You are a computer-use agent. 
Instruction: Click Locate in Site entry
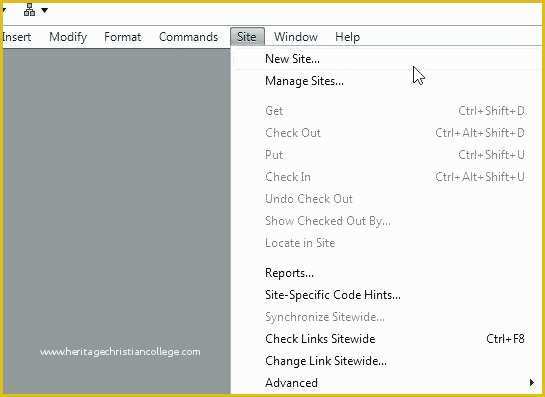click(x=385, y=243)
